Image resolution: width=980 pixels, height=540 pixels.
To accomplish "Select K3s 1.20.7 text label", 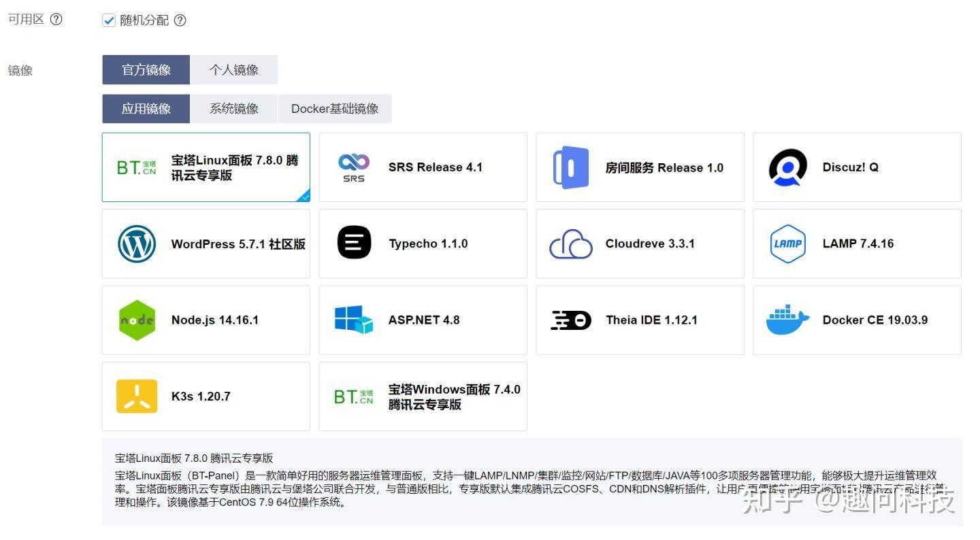I will click(201, 396).
